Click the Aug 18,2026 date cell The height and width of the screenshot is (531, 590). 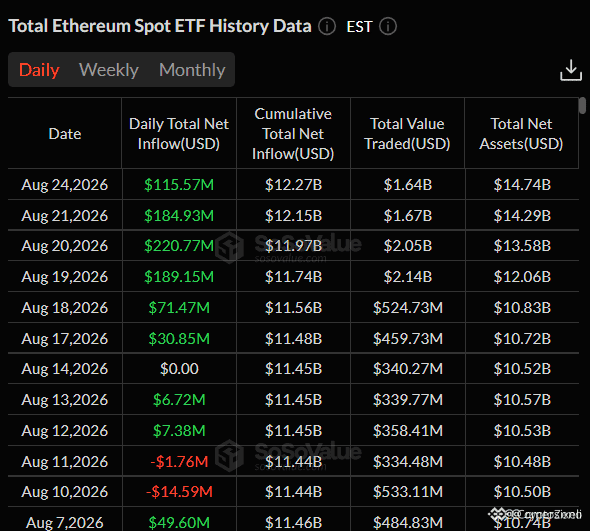[65, 308]
